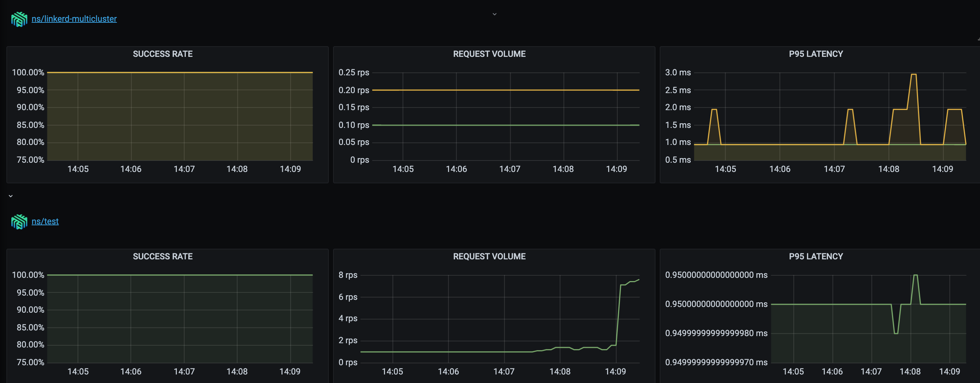The width and height of the screenshot is (980, 383).
Task: Click the Linkerd logo beside ns/test
Action: [x=19, y=221]
